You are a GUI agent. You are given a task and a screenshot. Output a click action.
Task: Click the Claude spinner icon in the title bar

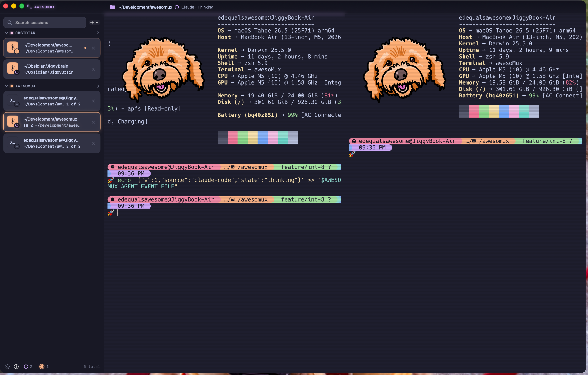click(x=177, y=7)
